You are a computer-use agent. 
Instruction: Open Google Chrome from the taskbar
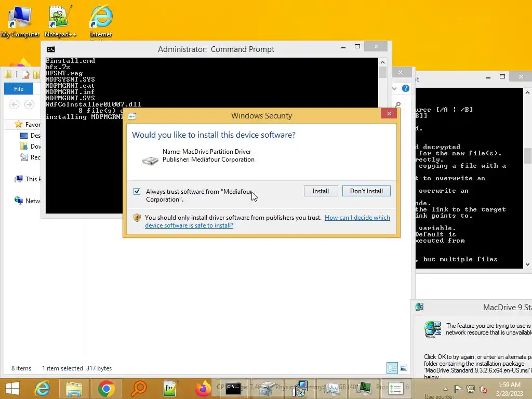click(x=106, y=389)
